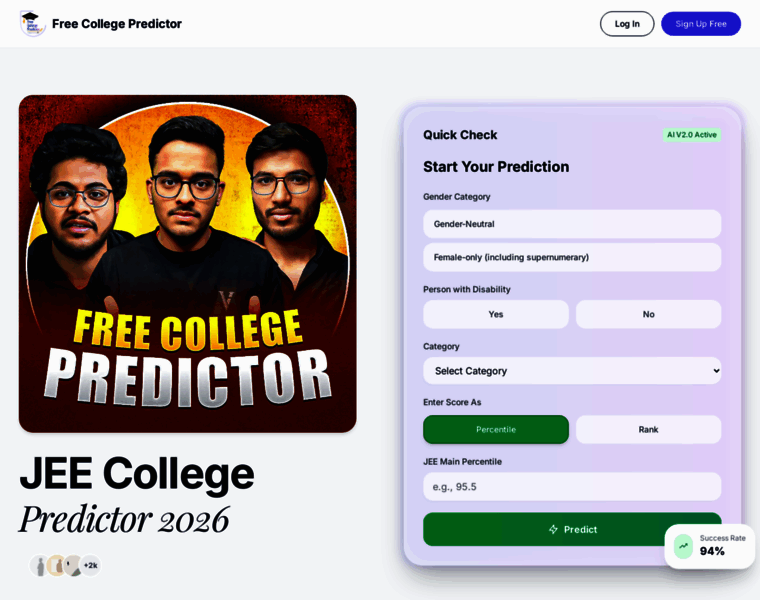760x600 pixels.
Task: Switch score entry to Rank
Action: [x=648, y=429]
